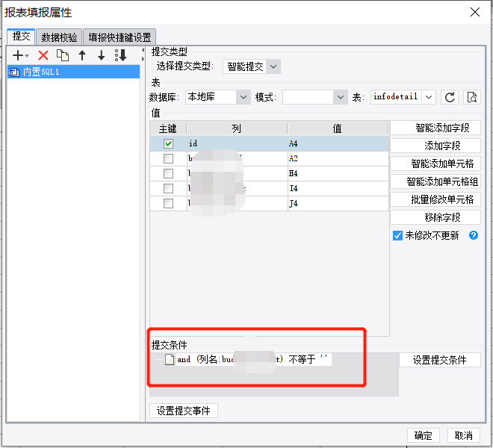Viewport: 493px width, 448px height.
Task: Cancel with the 取消 button
Action: pyautogui.click(x=463, y=435)
